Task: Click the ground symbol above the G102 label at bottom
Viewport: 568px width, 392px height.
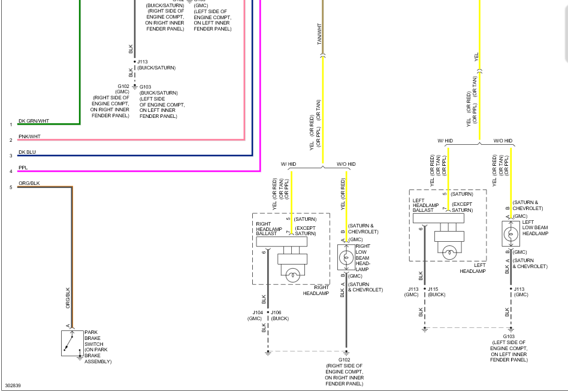Action: [346, 353]
